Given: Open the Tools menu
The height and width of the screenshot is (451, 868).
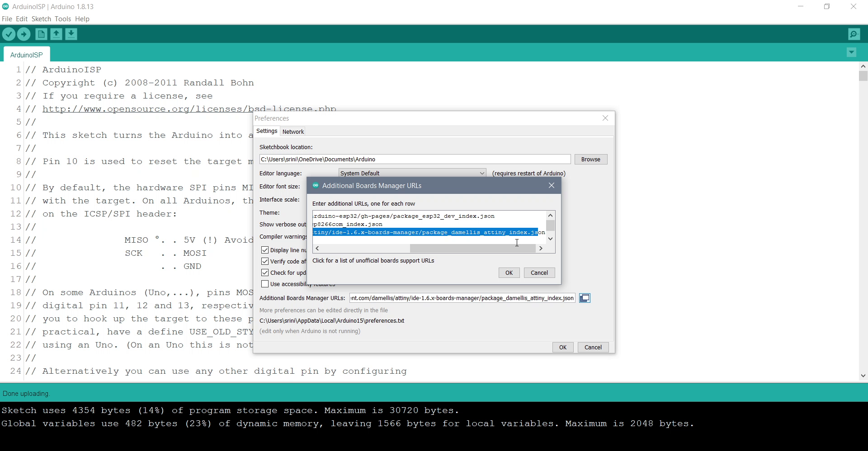Looking at the screenshot, I should 63,19.
